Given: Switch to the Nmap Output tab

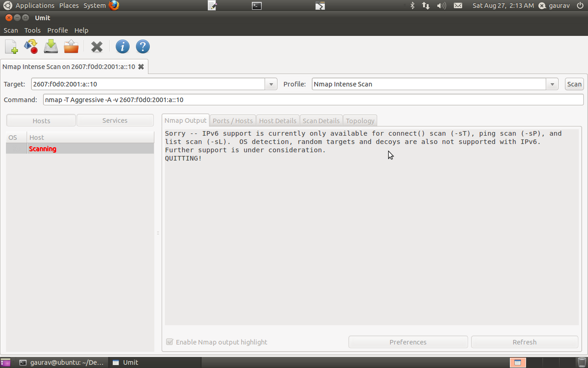Looking at the screenshot, I should click(186, 121).
